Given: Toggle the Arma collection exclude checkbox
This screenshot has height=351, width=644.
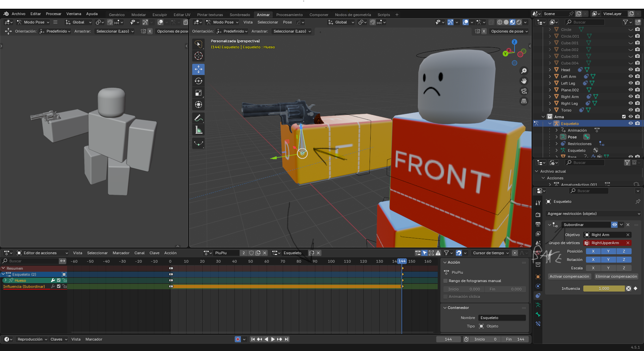Looking at the screenshot, I should pos(624,117).
